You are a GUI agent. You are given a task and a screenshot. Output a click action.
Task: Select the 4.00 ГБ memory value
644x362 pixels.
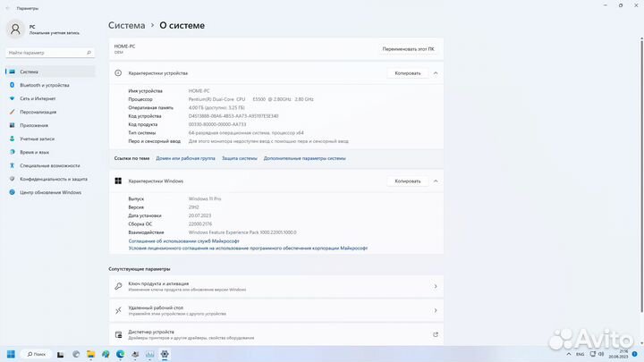(x=216, y=107)
